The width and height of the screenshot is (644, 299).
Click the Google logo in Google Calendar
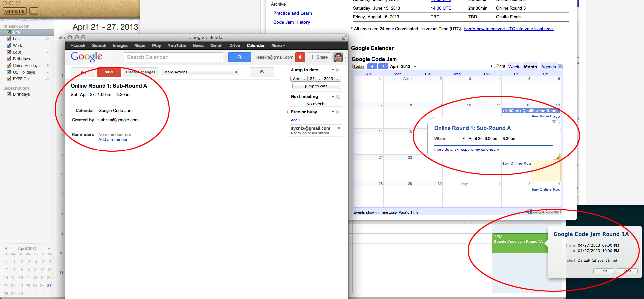(x=86, y=57)
